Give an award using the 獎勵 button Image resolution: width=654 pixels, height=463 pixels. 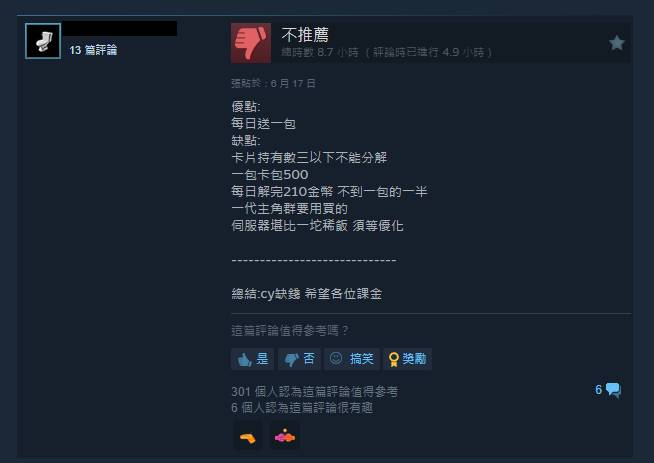coord(407,359)
